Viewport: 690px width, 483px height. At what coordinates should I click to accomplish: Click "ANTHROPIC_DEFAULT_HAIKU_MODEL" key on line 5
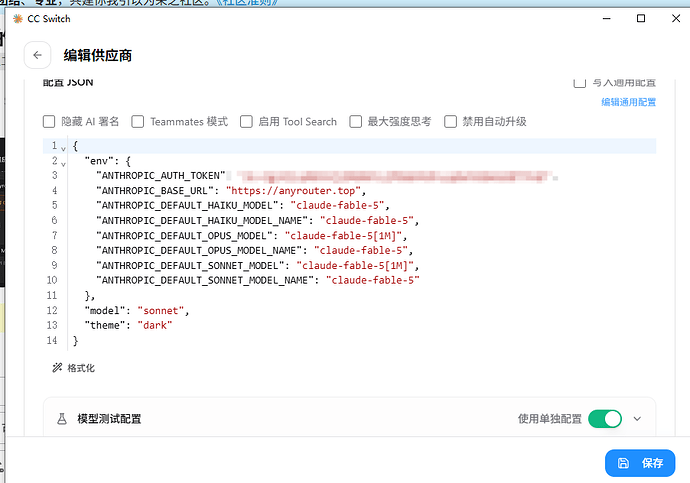[187, 206]
